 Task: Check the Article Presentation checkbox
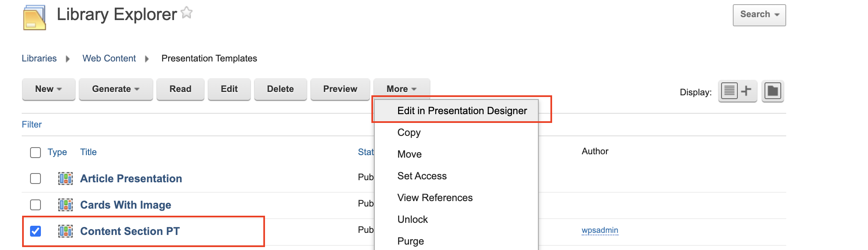(x=35, y=179)
